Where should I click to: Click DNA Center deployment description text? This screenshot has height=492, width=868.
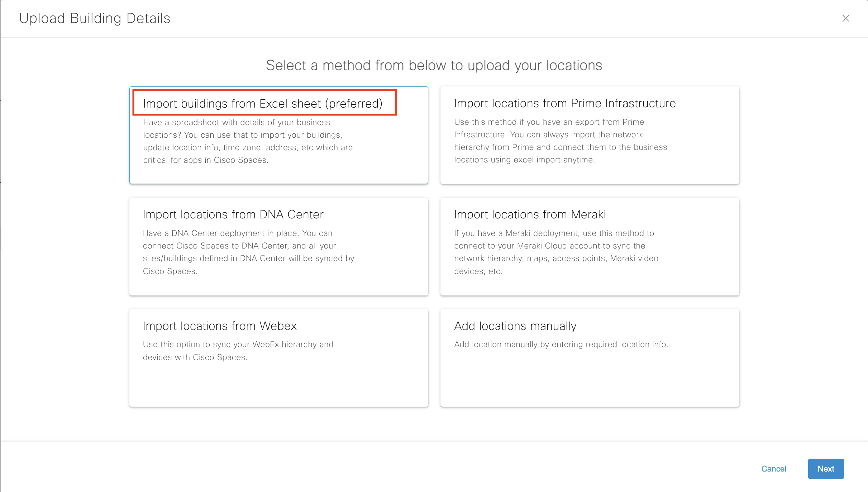coord(248,252)
